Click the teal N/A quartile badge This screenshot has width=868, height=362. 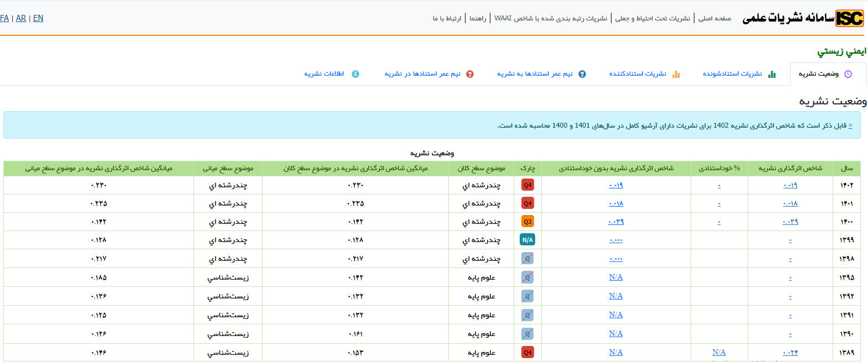(527, 240)
